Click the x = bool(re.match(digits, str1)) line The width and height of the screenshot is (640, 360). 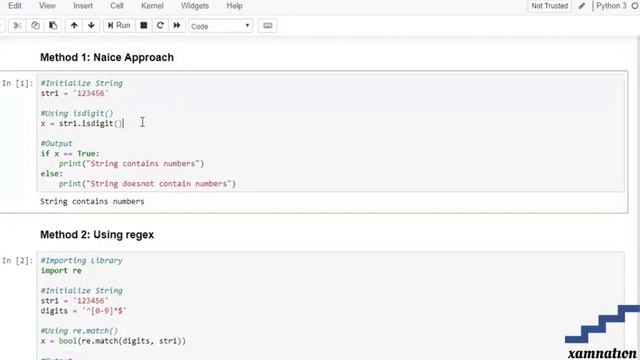point(113,341)
